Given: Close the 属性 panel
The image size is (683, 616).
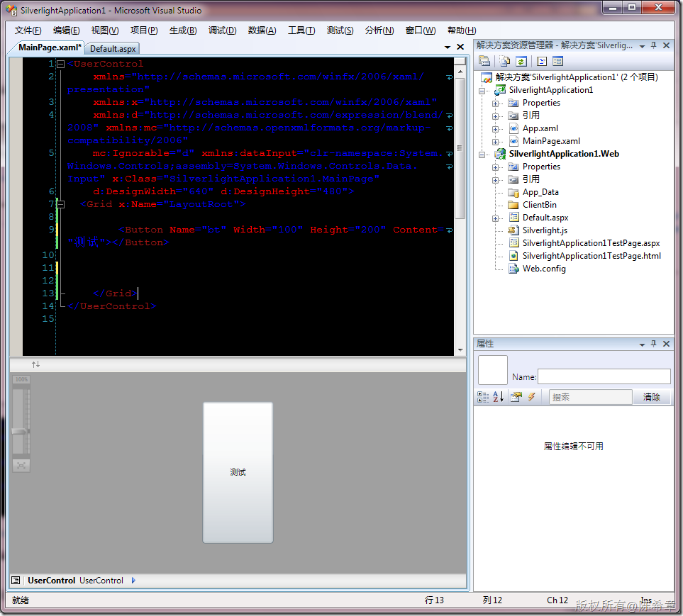Looking at the screenshot, I should (666, 344).
